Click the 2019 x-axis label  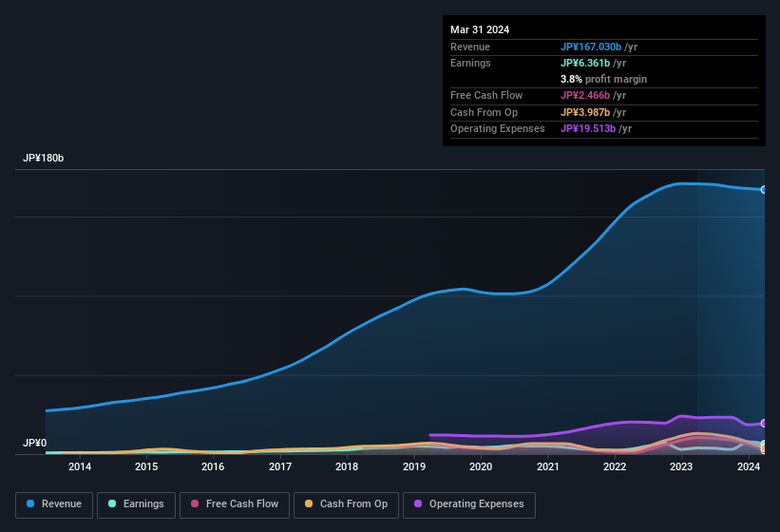414,466
